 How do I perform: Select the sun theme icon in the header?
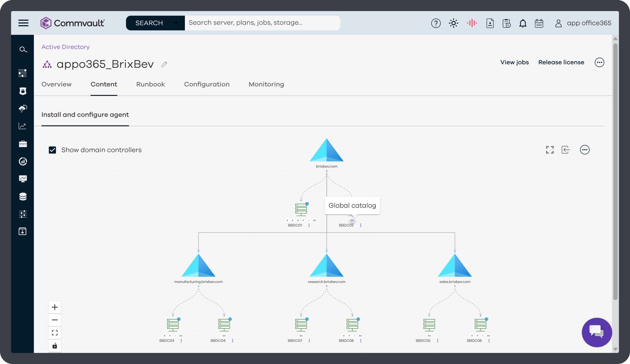click(454, 23)
